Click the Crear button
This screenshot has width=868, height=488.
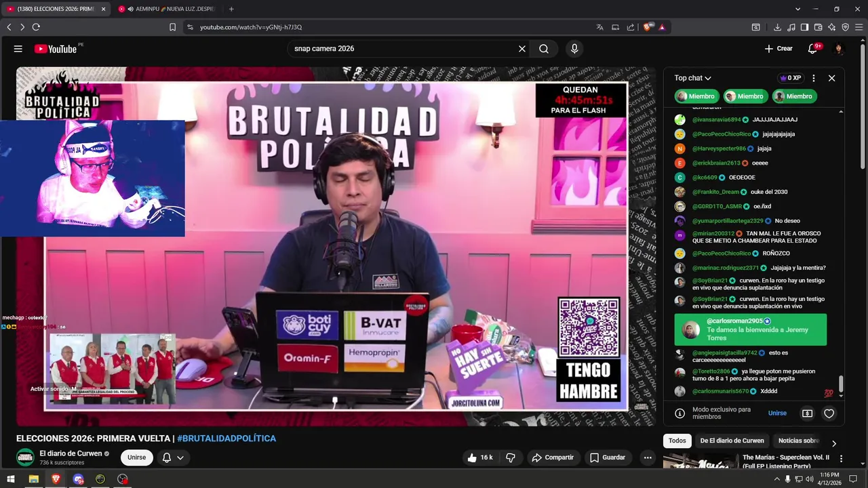tap(778, 49)
